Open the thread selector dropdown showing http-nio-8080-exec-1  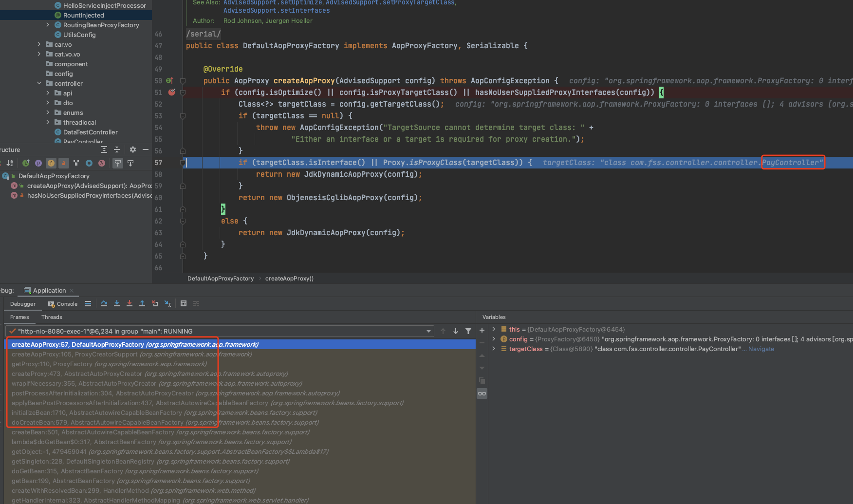(427, 331)
